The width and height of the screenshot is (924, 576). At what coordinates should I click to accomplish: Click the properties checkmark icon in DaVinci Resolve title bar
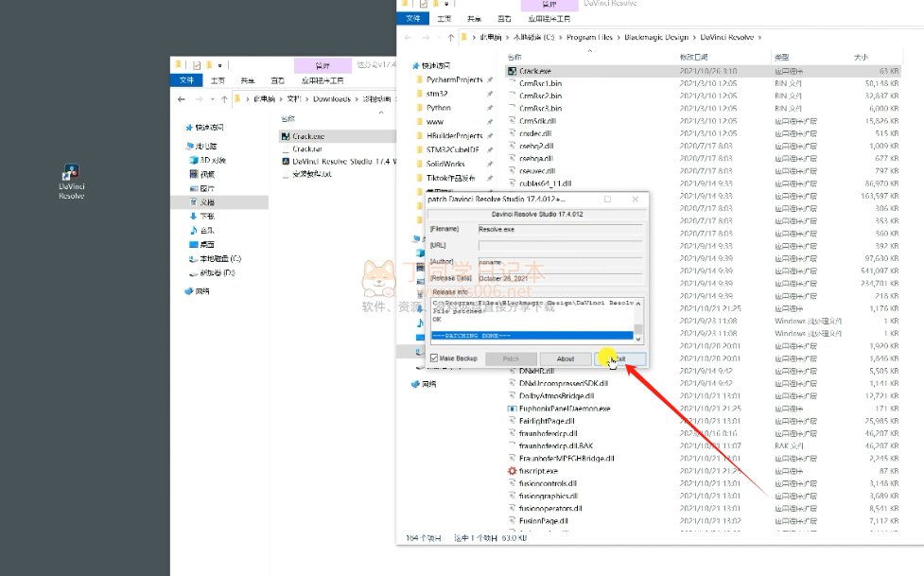tap(423, 4)
